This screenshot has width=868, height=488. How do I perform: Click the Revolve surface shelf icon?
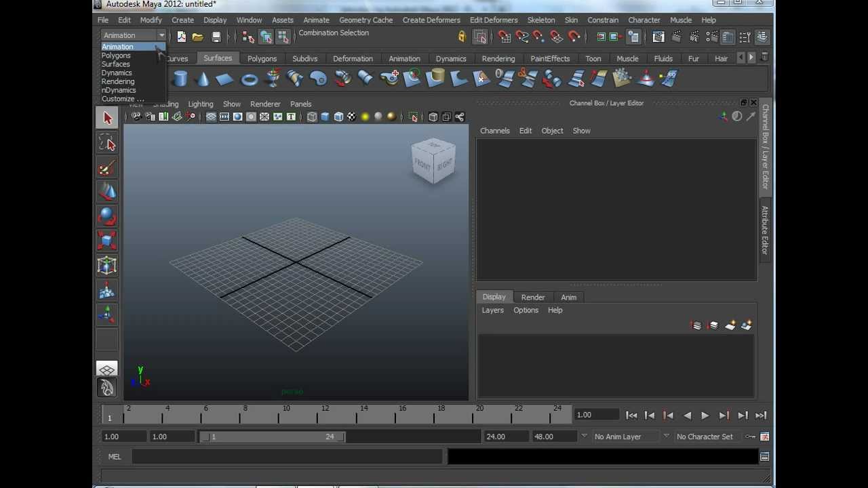click(x=273, y=79)
